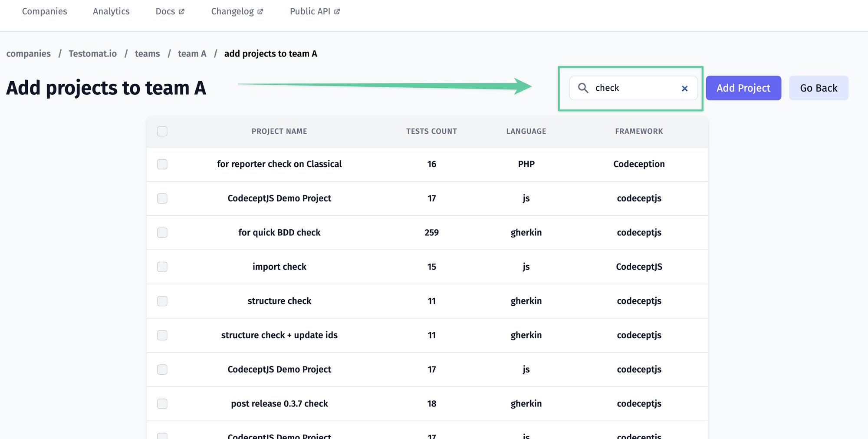Click the FRAMEWORK column header
868x439 pixels.
639,131
